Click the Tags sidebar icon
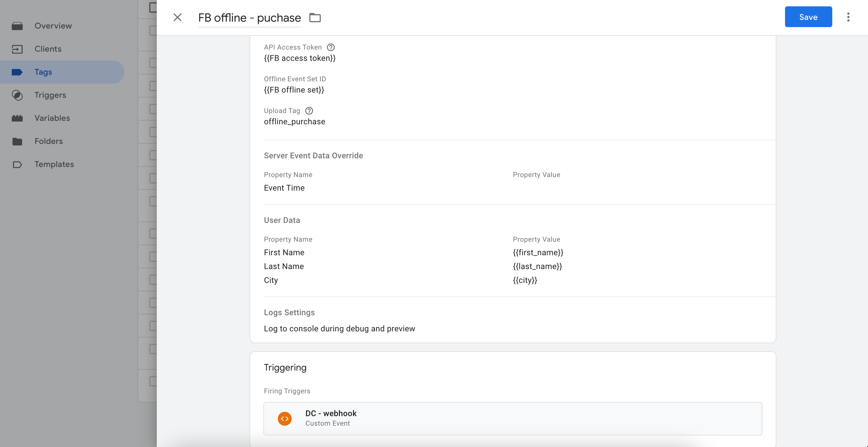 (x=17, y=72)
